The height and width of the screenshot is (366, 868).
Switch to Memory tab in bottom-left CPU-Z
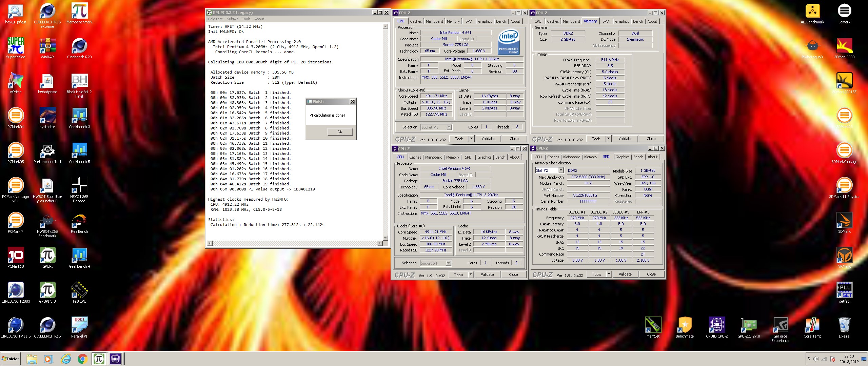click(453, 157)
